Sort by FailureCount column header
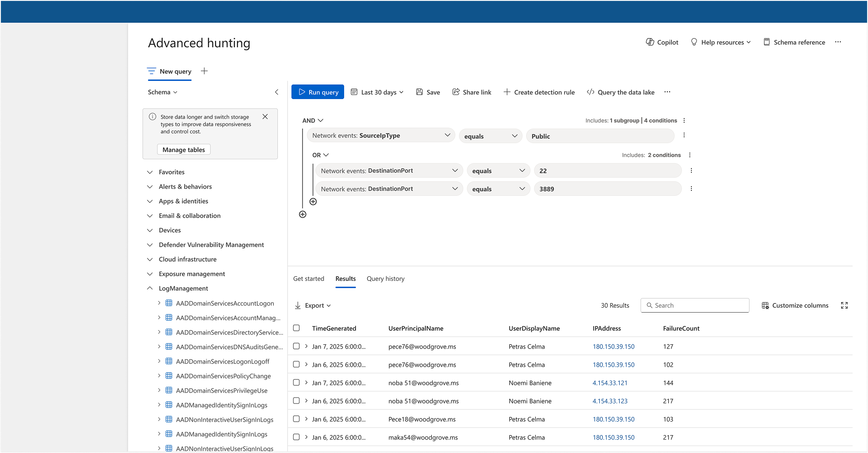The width and height of the screenshot is (868, 453). point(681,329)
